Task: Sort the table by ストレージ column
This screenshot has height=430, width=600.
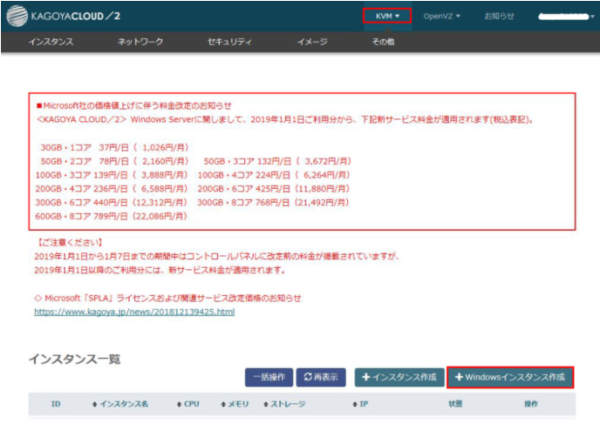Action: [x=285, y=404]
